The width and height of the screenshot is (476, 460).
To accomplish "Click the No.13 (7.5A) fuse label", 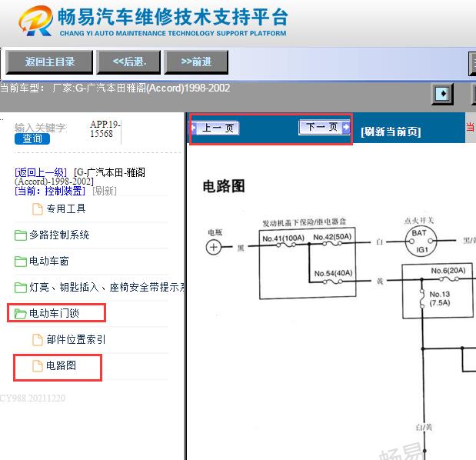I will tap(440, 298).
